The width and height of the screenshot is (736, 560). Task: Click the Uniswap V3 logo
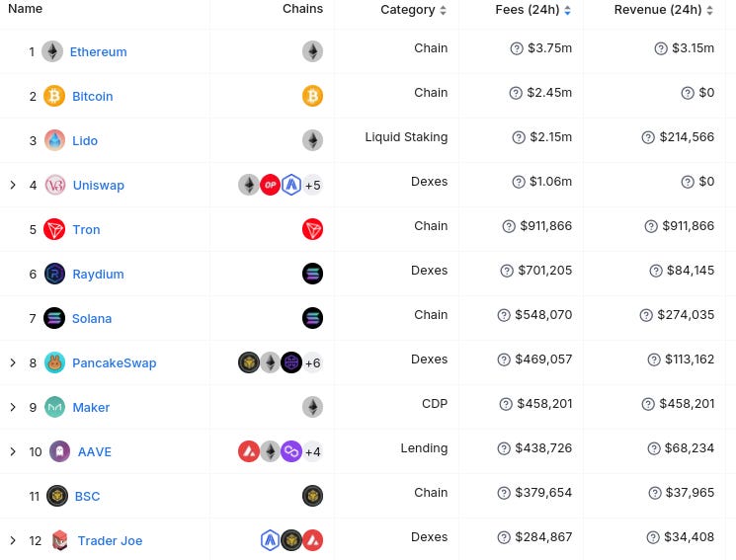(55, 185)
